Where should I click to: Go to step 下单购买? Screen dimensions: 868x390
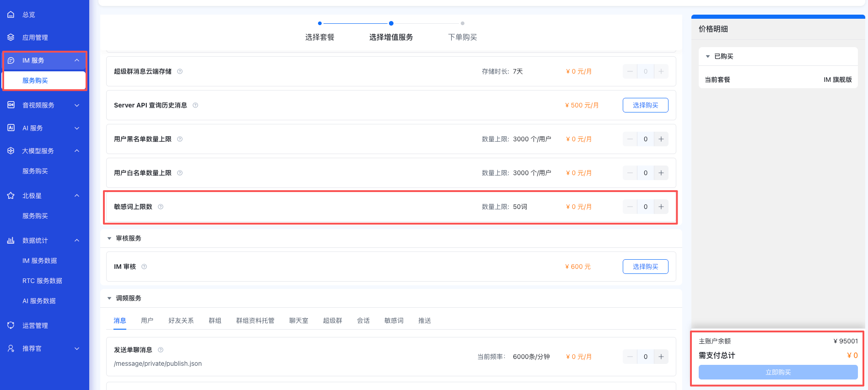[x=463, y=37]
